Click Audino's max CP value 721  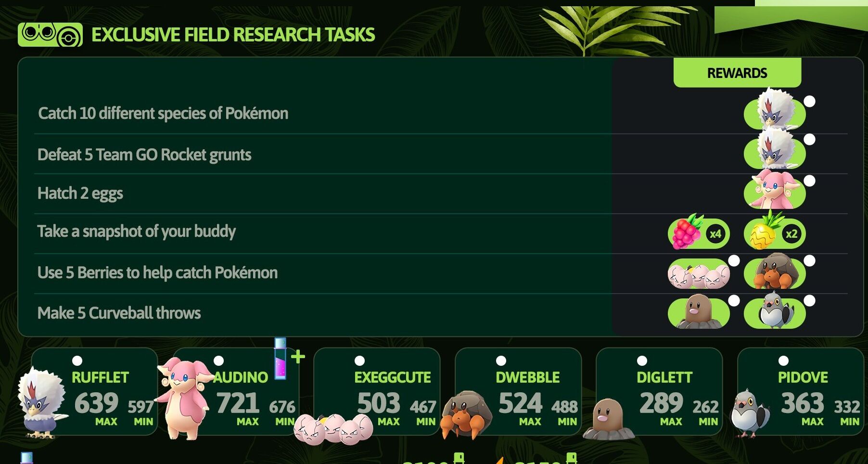[238, 403]
